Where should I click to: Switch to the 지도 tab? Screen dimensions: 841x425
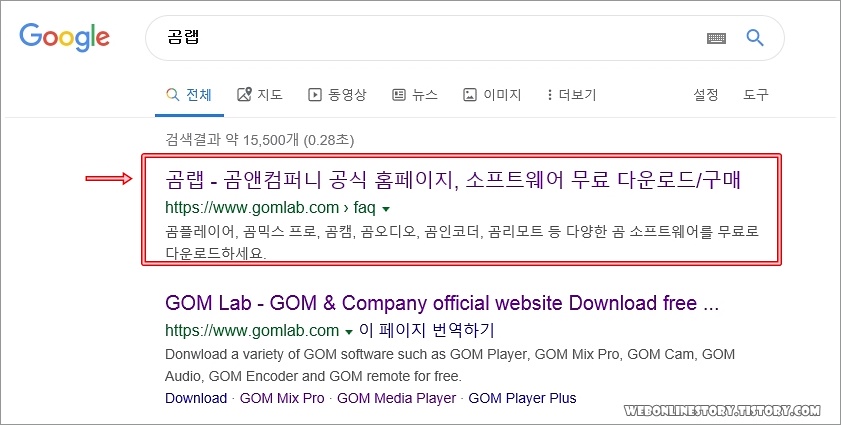(x=260, y=96)
